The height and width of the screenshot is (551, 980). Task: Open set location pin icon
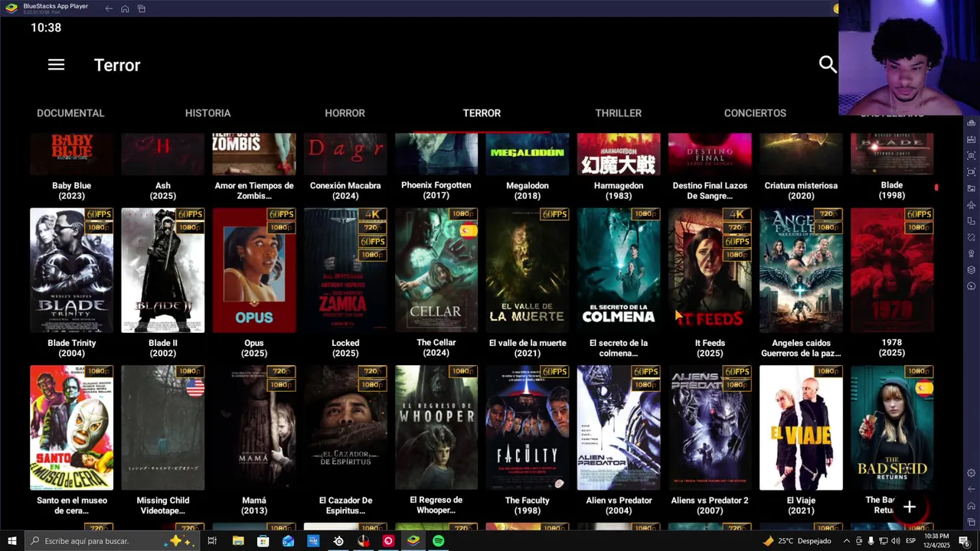point(971,253)
